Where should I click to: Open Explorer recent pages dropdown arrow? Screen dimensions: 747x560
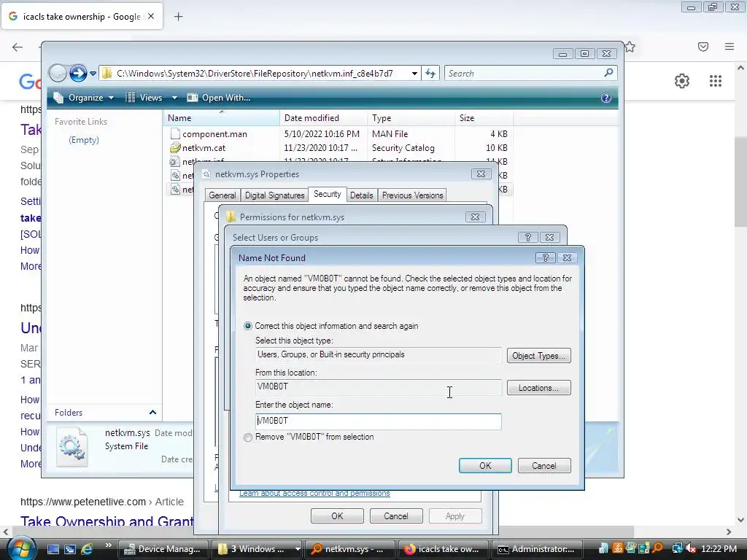coord(93,74)
